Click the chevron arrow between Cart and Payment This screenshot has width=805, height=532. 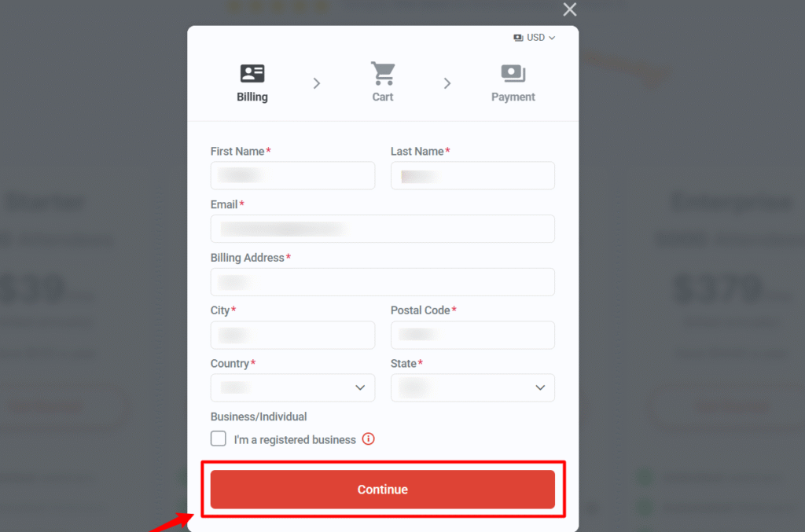click(x=447, y=83)
